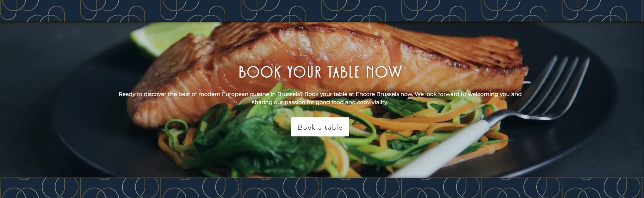Click the word TABLE in the heading
The image size is (644, 198).
pyautogui.click(x=343, y=72)
